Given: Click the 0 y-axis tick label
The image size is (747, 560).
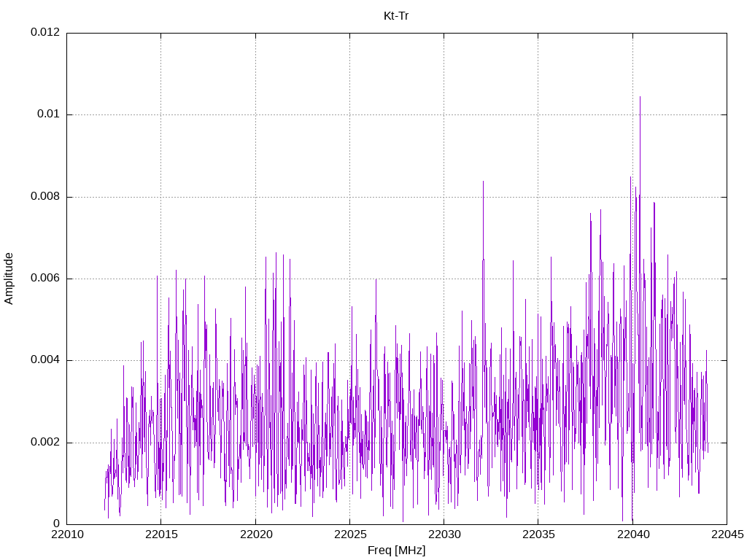Looking at the screenshot, I should [57, 524].
